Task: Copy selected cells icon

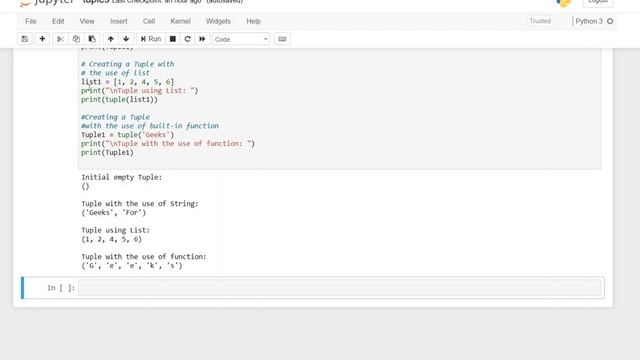Action: 76,39
